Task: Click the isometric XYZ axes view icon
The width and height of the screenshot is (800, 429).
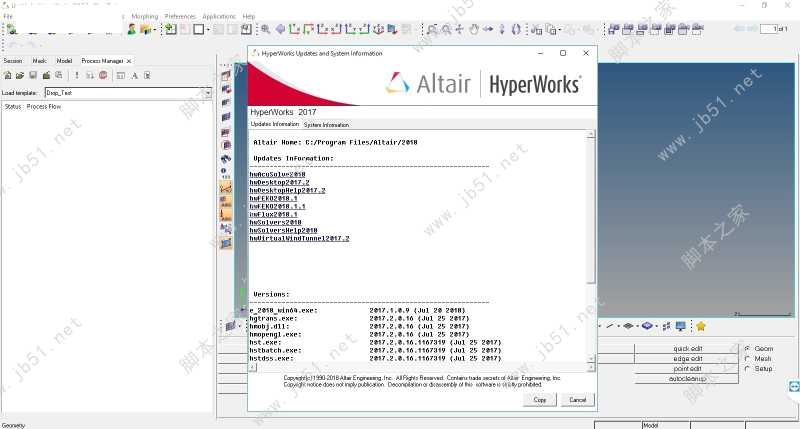Action: [378, 30]
